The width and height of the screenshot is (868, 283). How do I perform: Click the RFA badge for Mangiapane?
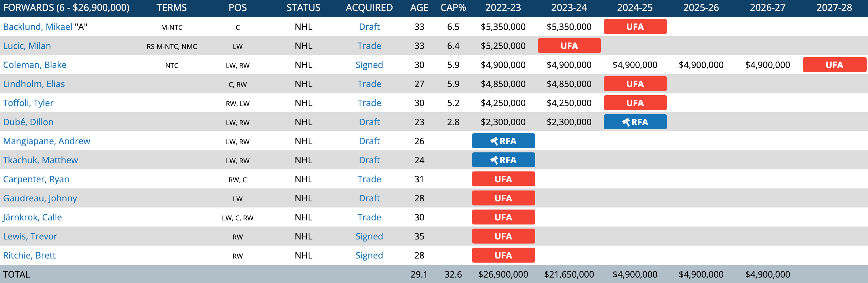pyautogui.click(x=503, y=141)
